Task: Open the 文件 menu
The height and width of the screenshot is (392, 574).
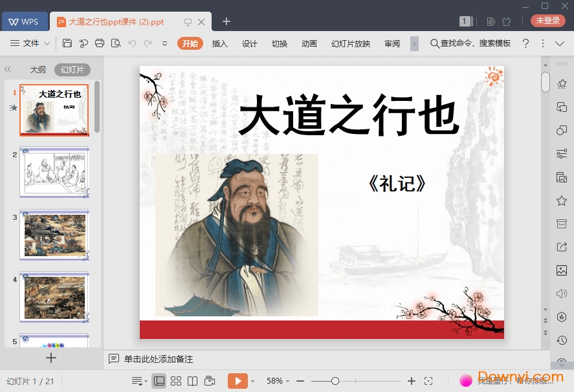Action: coord(31,43)
